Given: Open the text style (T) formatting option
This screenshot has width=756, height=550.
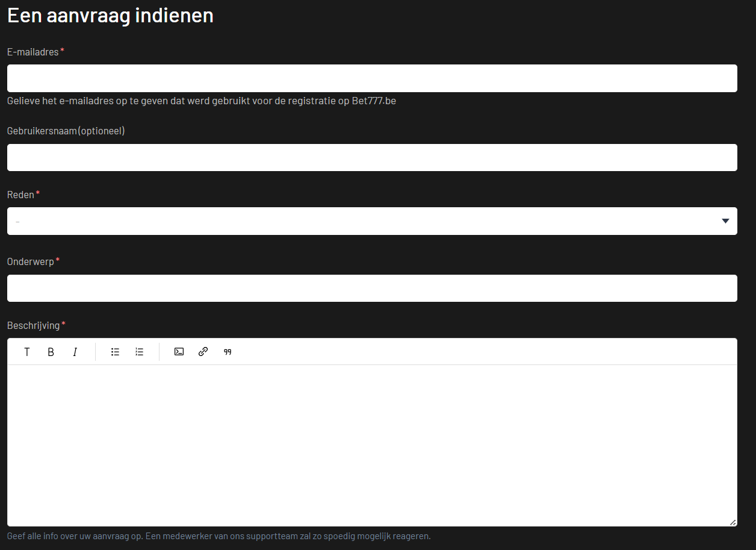Looking at the screenshot, I should (27, 352).
